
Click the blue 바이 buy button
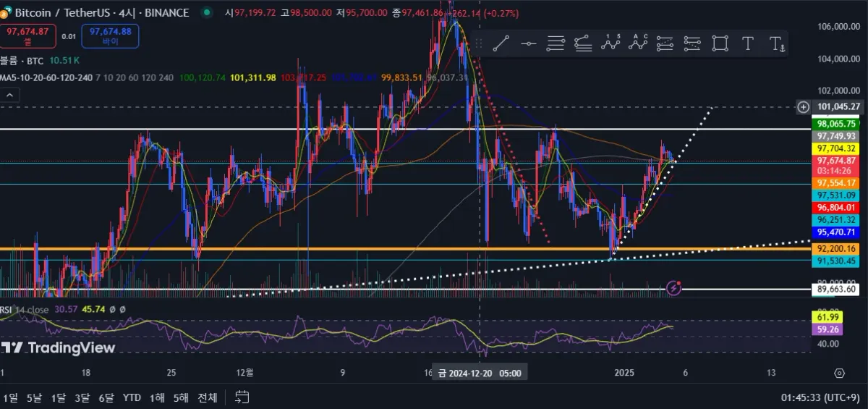(111, 36)
